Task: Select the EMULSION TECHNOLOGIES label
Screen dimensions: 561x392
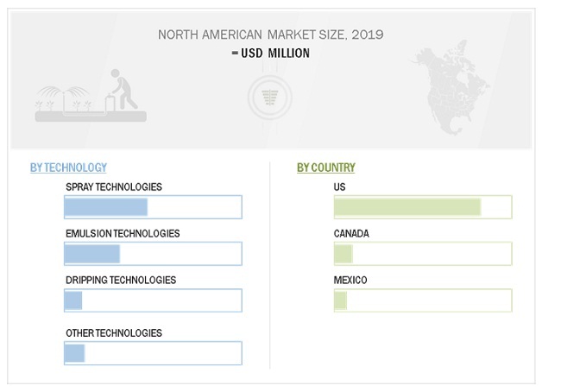Action: pyautogui.click(x=123, y=233)
